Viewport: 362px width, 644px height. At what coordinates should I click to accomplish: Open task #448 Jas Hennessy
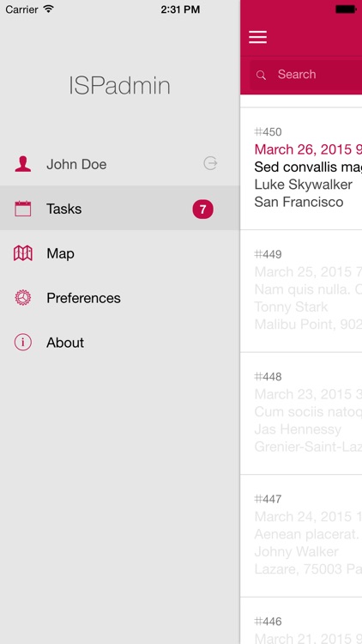tap(301, 413)
